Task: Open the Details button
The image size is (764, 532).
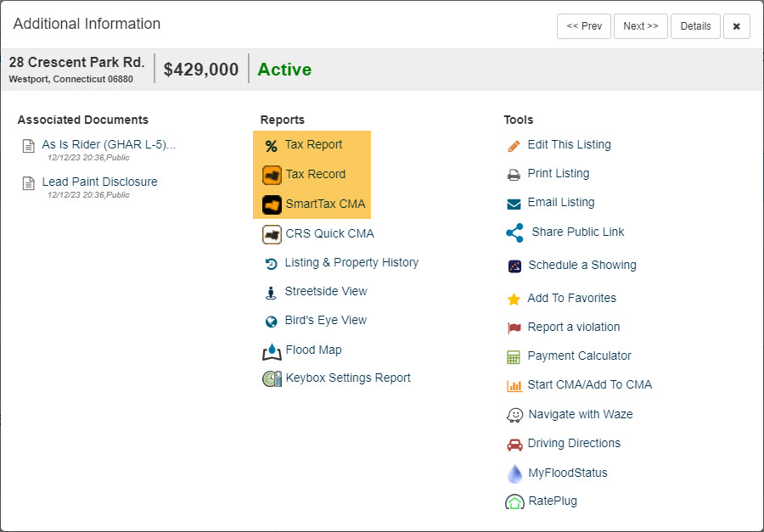Action: pyautogui.click(x=695, y=26)
